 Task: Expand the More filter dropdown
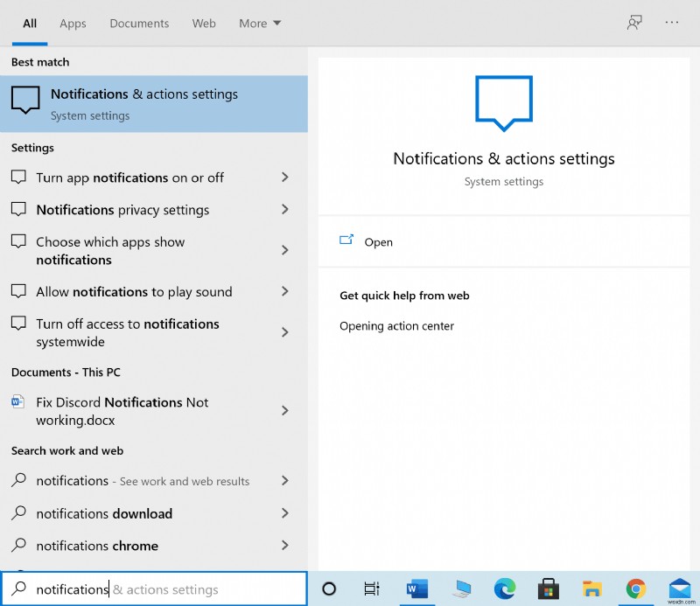tap(260, 24)
